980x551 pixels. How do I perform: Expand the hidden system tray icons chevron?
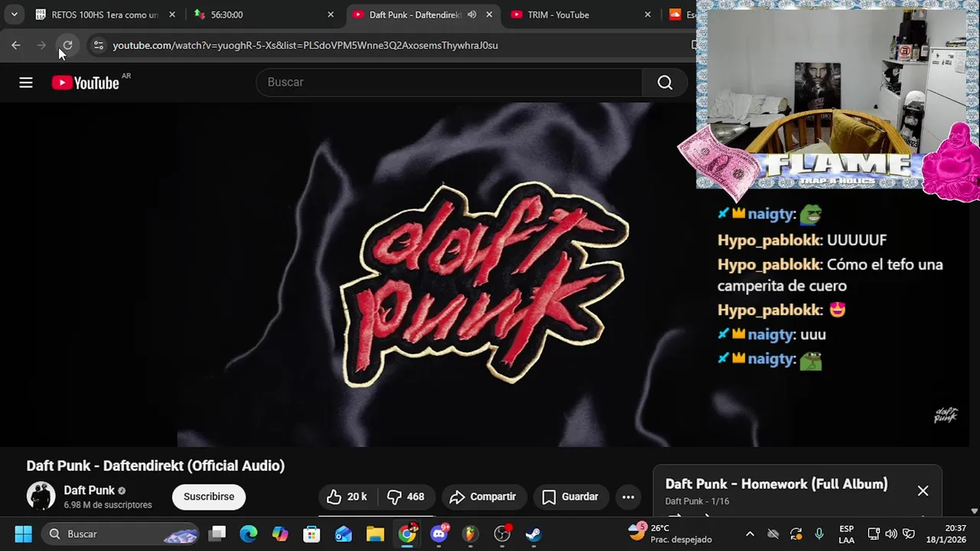pos(750,534)
